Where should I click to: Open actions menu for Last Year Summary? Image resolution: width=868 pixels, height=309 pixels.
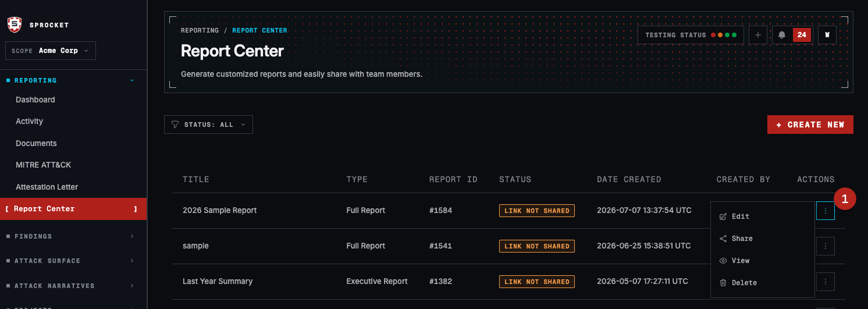tap(825, 281)
